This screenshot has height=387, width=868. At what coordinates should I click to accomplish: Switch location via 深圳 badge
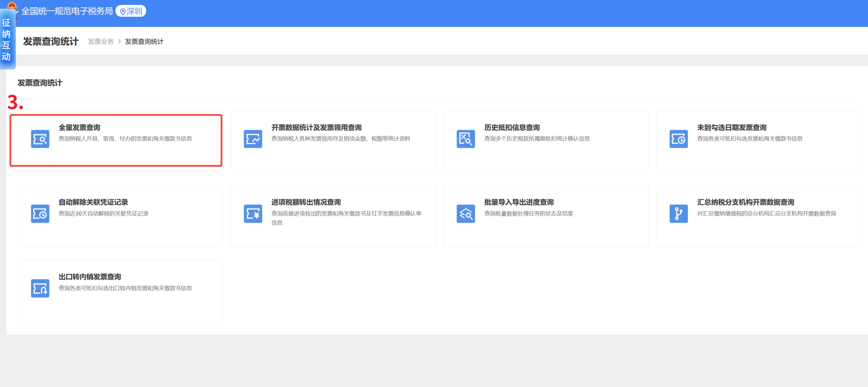131,11
